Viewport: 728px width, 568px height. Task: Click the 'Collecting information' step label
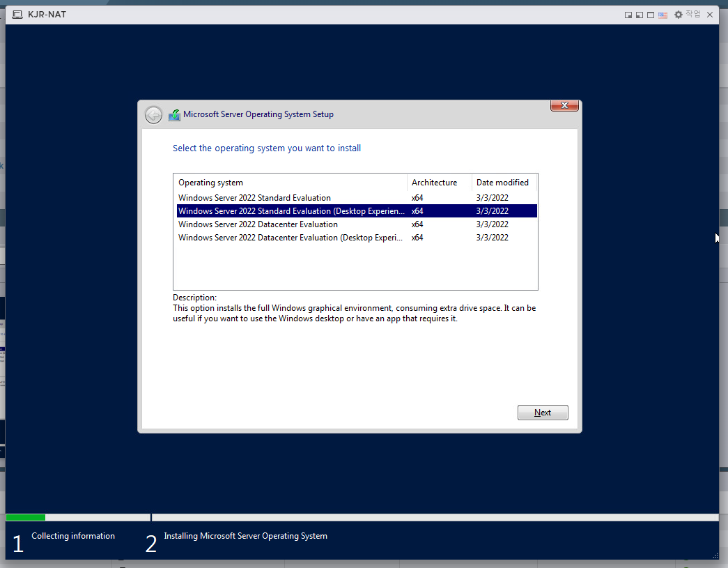click(x=73, y=536)
